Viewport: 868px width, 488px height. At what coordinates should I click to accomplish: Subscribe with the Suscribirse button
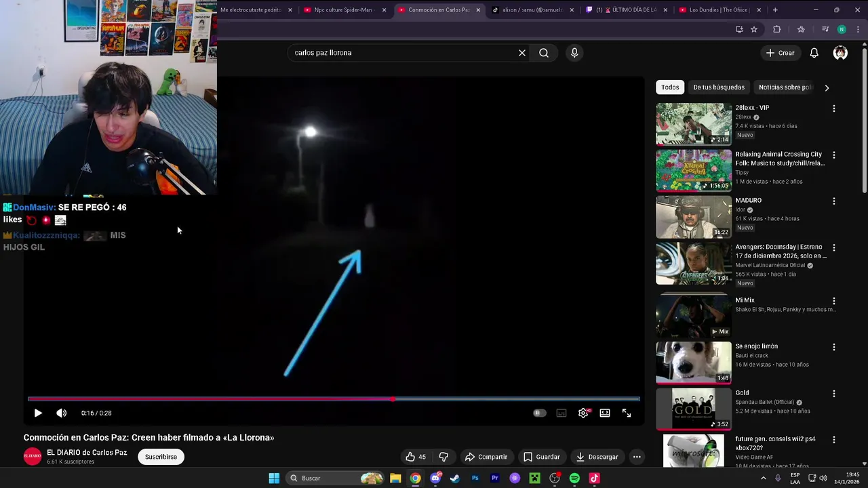pos(161,457)
